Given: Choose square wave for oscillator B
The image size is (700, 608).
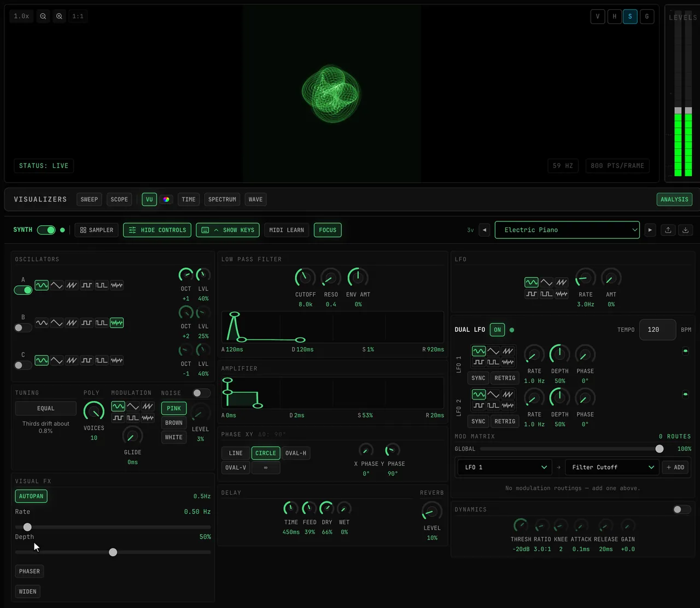Looking at the screenshot, I should 86,323.
